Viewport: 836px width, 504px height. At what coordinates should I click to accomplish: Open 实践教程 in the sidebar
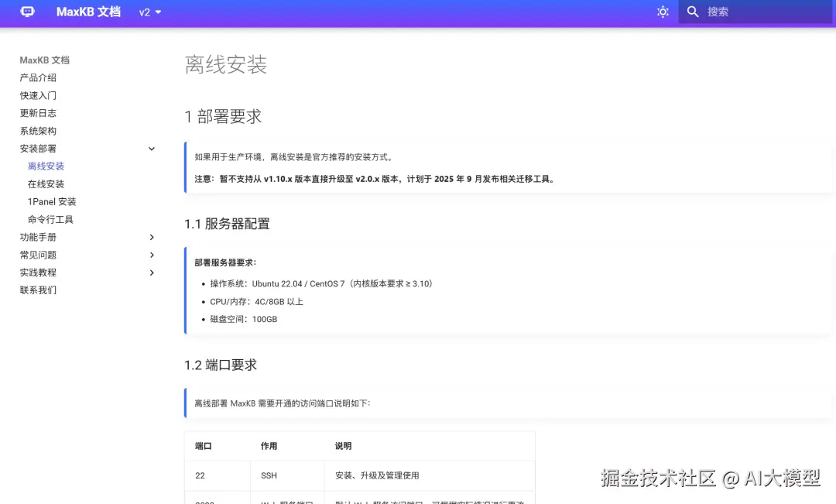(38, 273)
